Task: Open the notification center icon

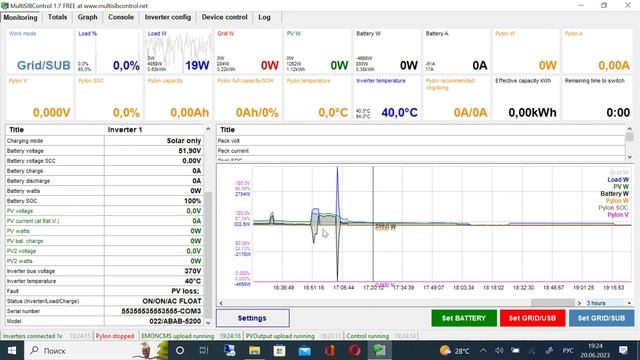Action: point(623,351)
